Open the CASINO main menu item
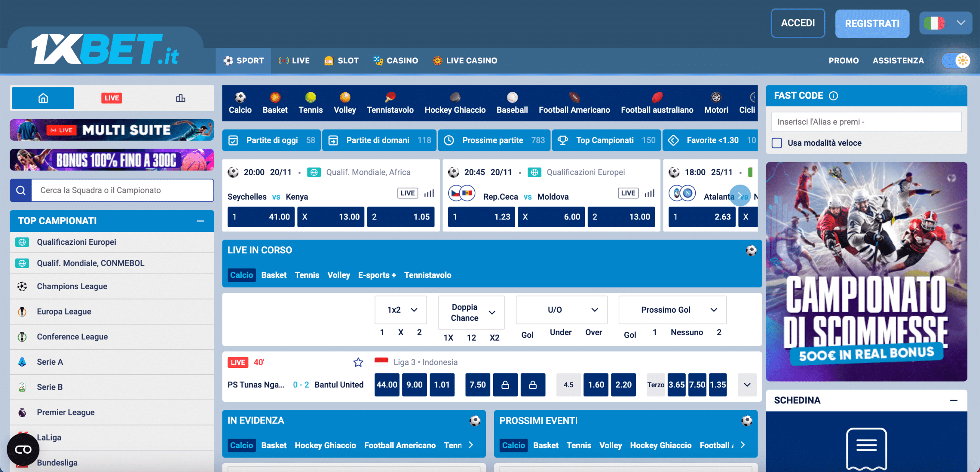This screenshot has height=472, width=980. pos(396,61)
